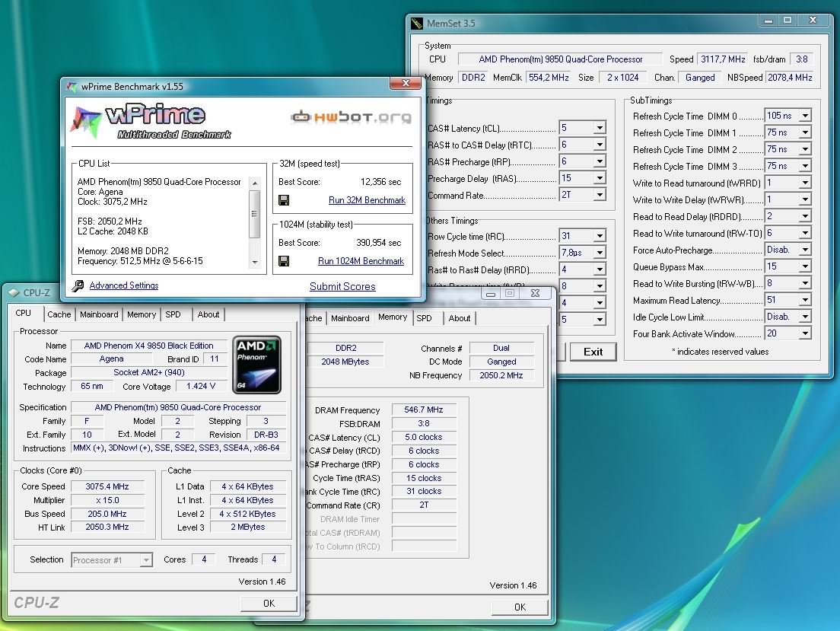Click Run 32M Benchmark link

click(x=367, y=200)
